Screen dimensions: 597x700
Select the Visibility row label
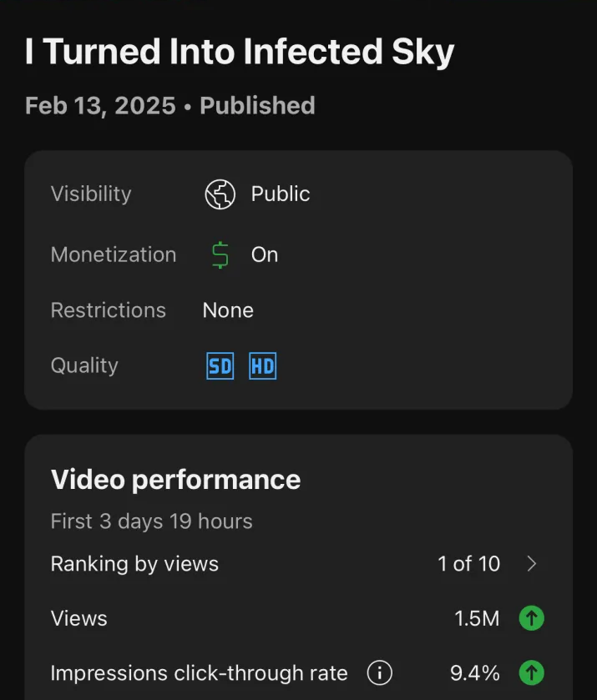(x=91, y=194)
